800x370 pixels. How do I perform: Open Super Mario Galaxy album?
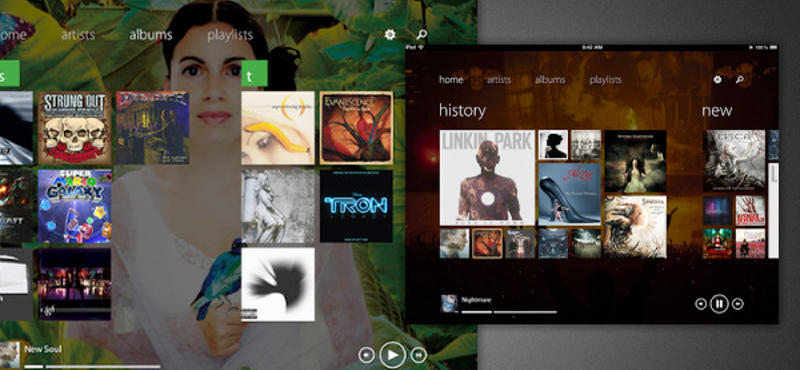74,206
